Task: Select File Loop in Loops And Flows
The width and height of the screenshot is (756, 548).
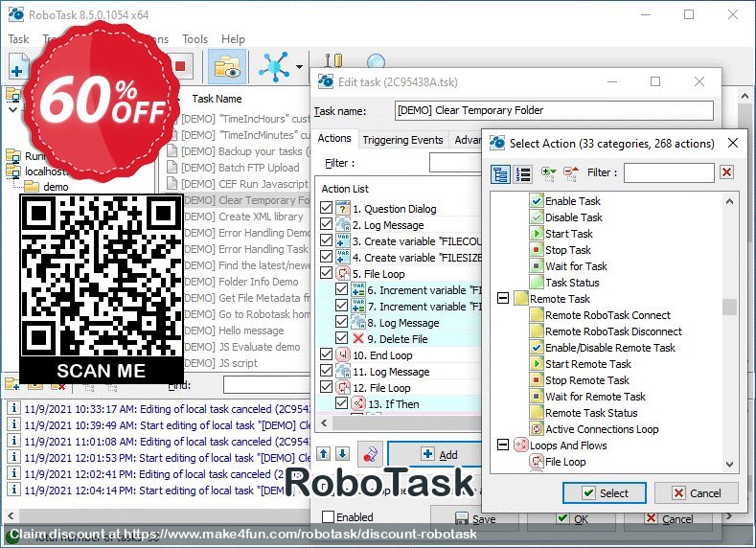Action: pyautogui.click(x=565, y=462)
